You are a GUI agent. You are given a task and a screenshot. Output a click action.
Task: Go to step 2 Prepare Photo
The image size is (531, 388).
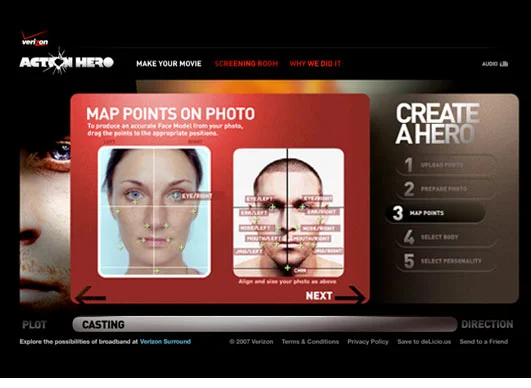446,189
